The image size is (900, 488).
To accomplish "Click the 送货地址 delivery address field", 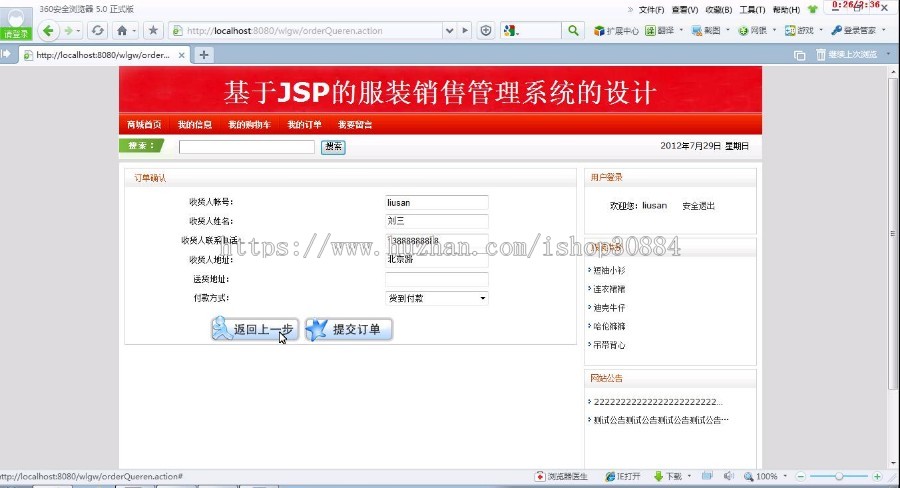I will pyautogui.click(x=437, y=279).
